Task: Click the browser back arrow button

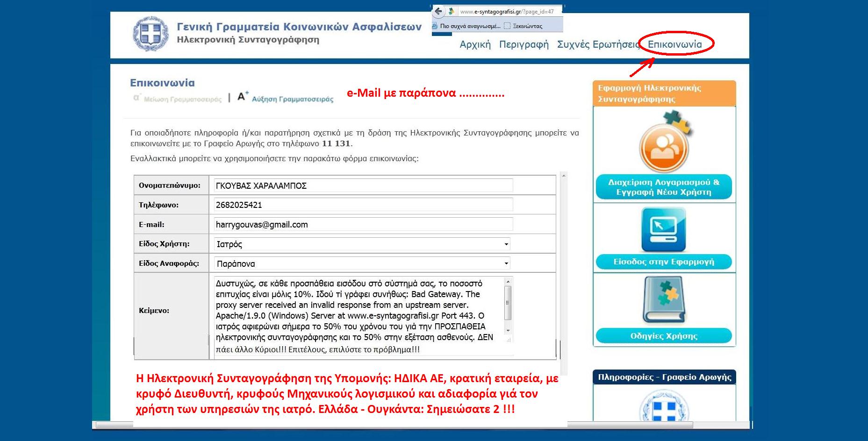Action: click(438, 11)
